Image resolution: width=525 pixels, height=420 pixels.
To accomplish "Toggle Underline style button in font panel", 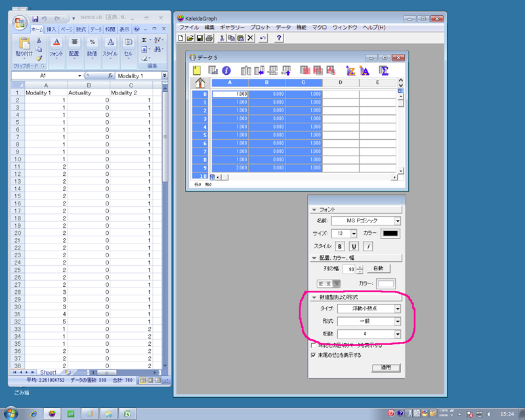I will 354,247.
